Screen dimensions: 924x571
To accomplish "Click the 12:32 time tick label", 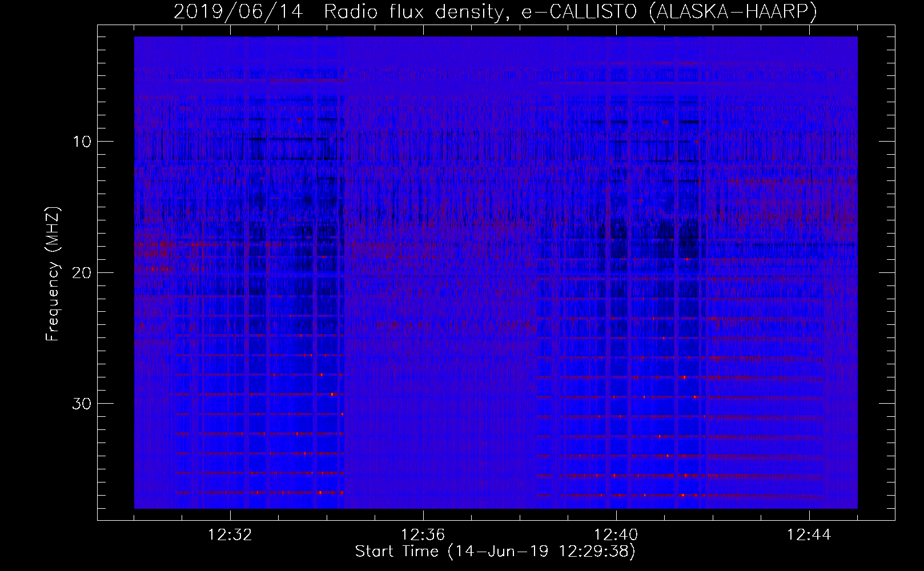I will click(230, 535).
